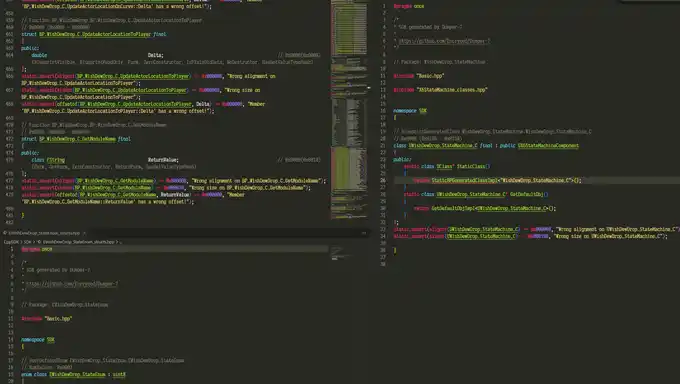The width and height of the screenshot is (680, 384).
Task: Follow the GitHub link in the bottom editor
Action: click(x=72, y=284)
